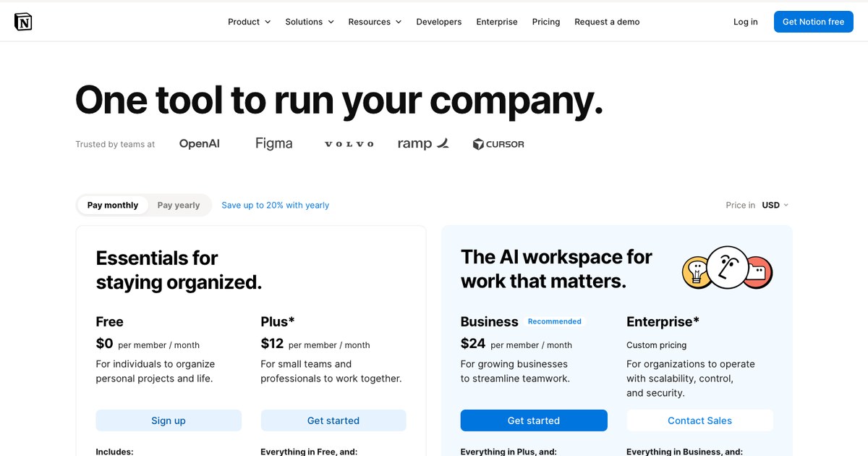This screenshot has width=868, height=456.
Task: Click the AI workspace face illustration
Action: click(x=727, y=266)
